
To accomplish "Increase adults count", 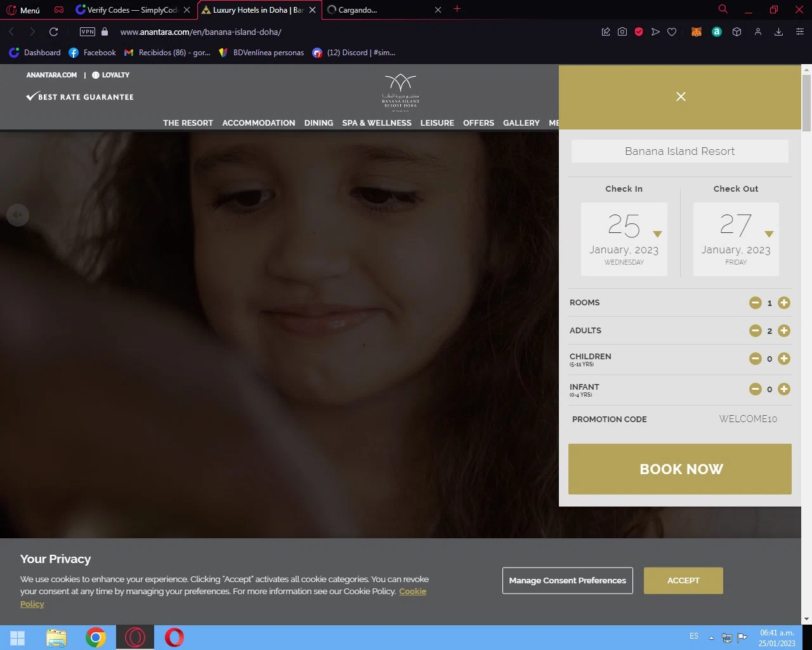I will [x=784, y=331].
